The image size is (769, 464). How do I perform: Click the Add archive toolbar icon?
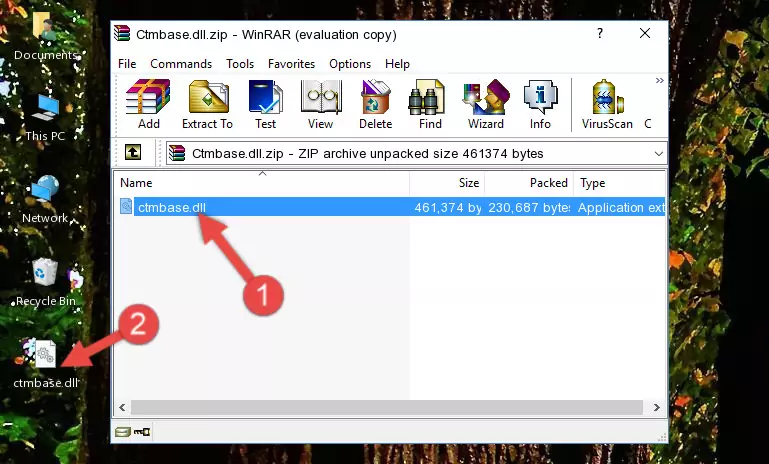[148, 104]
